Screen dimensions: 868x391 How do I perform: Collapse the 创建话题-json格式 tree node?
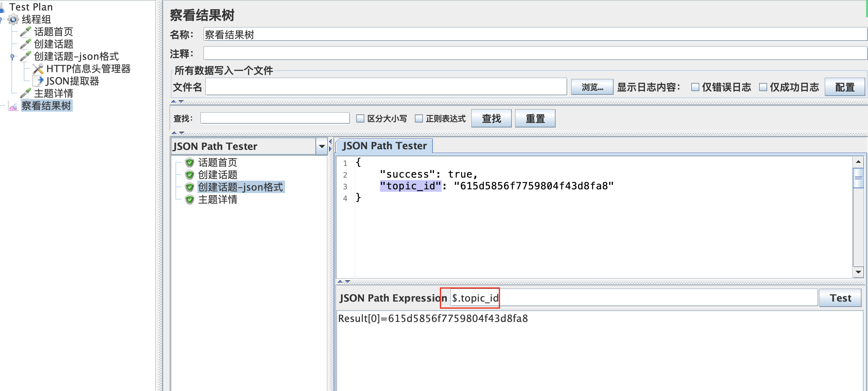pyautogui.click(x=12, y=56)
